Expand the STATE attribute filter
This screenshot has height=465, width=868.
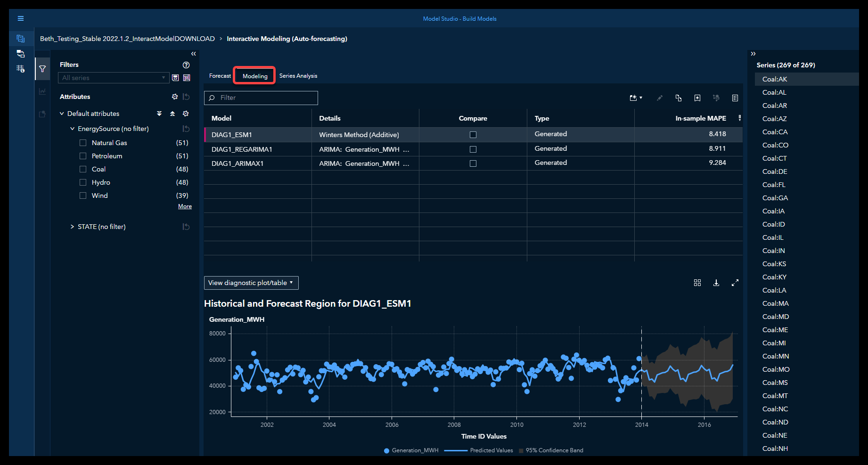coord(72,227)
